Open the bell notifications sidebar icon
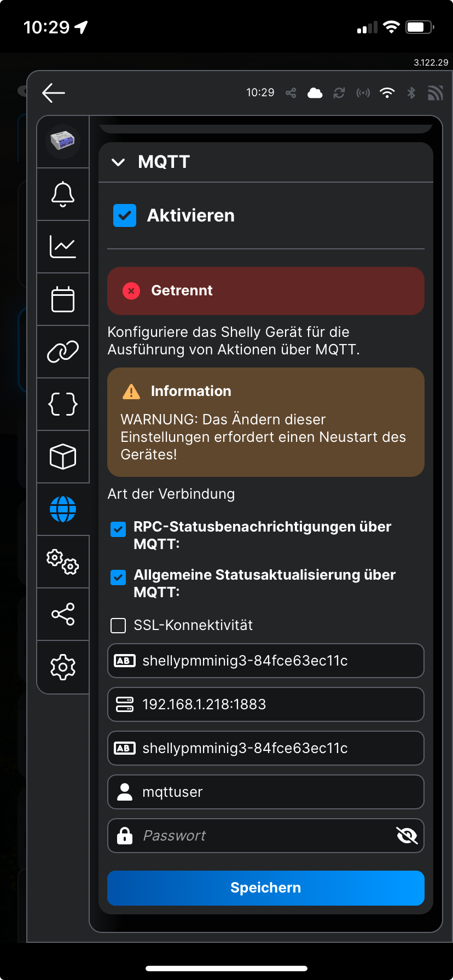 coord(63,194)
